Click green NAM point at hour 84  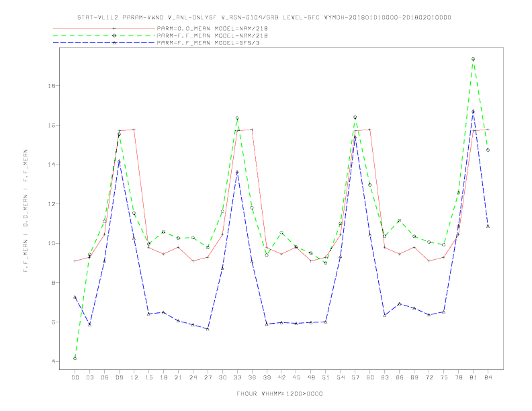tap(488, 150)
